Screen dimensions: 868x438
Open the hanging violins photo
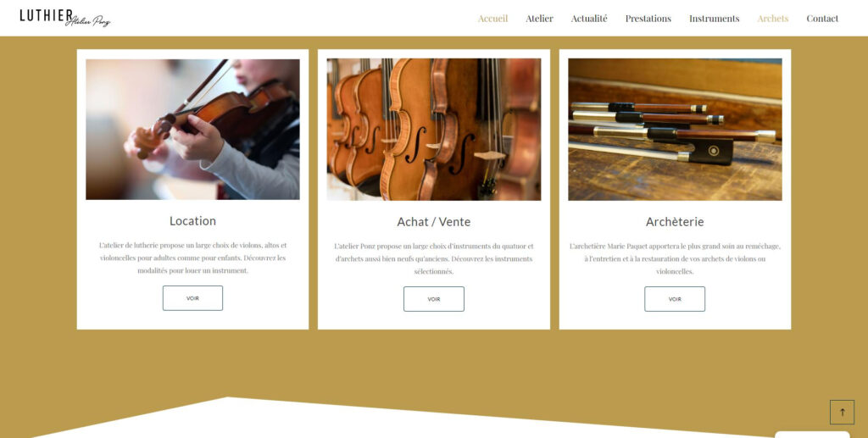(434, 130)
